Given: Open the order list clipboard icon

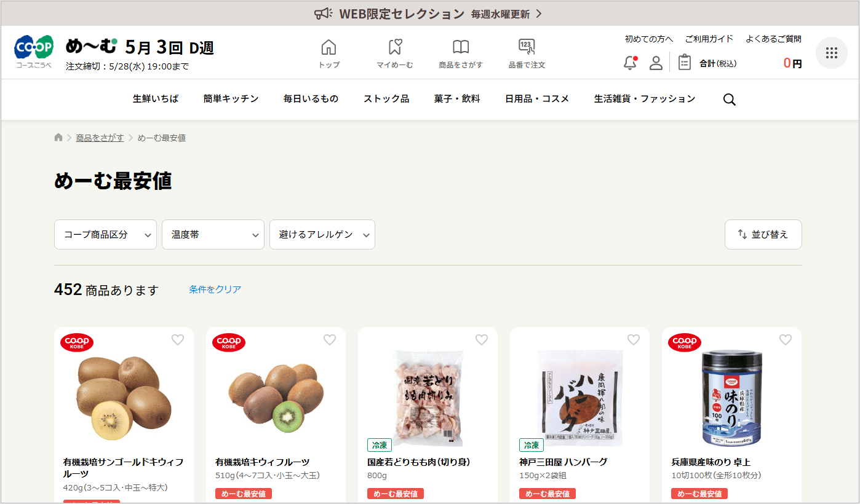Looking at the screenshot, I should pyautogui.click(x=685, y=62).
